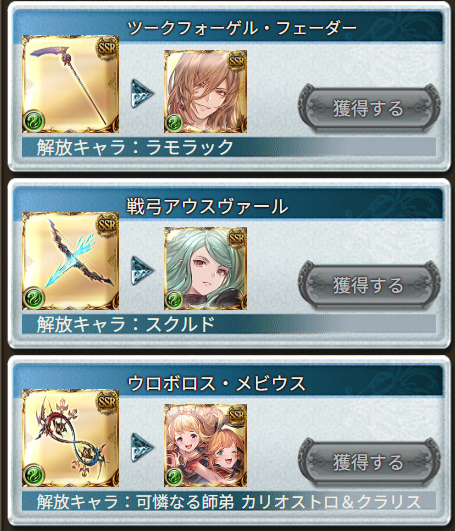Select the スクルド character portrait
455x531 pixels.
pos(205,268)
